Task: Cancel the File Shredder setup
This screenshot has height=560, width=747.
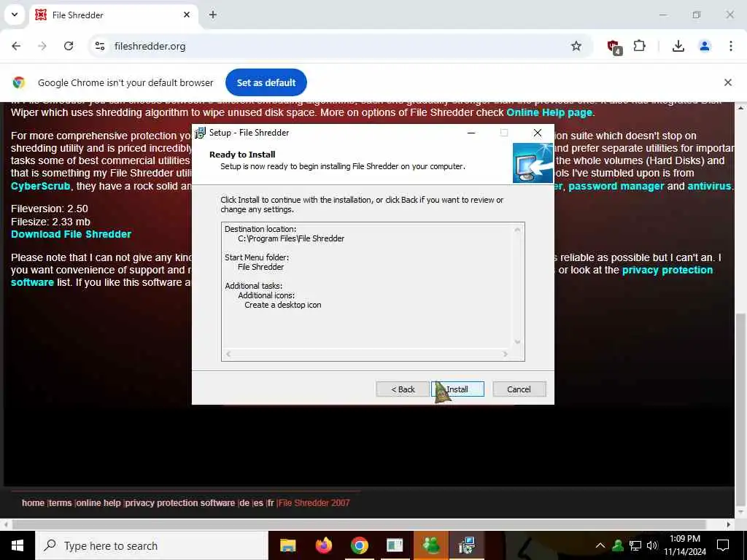Action: [x=519, y=389]
